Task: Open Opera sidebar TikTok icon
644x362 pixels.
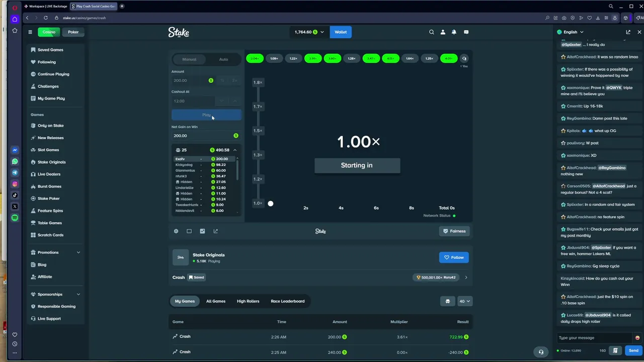Action: click(15, 195)
